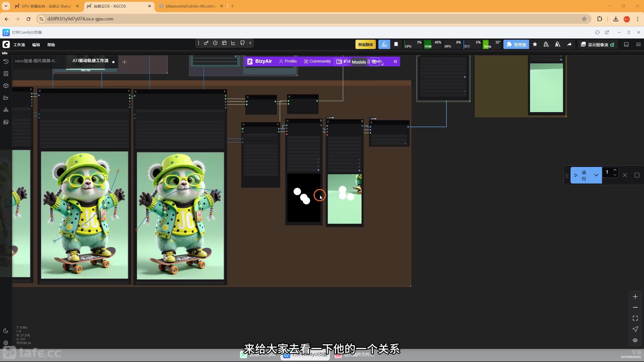Open the node library list icon in sidebar
644x362 pixels.
6,73
